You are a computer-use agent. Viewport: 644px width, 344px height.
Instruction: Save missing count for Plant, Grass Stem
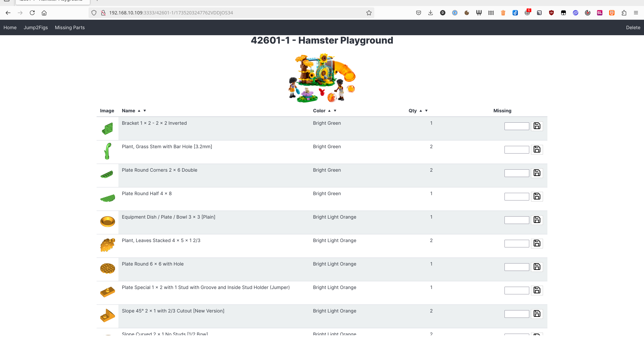[537, 150]
